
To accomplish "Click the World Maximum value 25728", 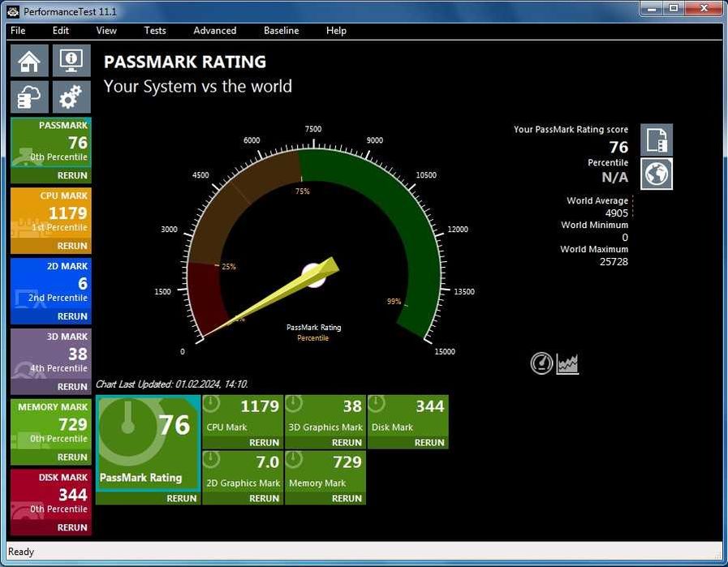I will coord(614,262).
